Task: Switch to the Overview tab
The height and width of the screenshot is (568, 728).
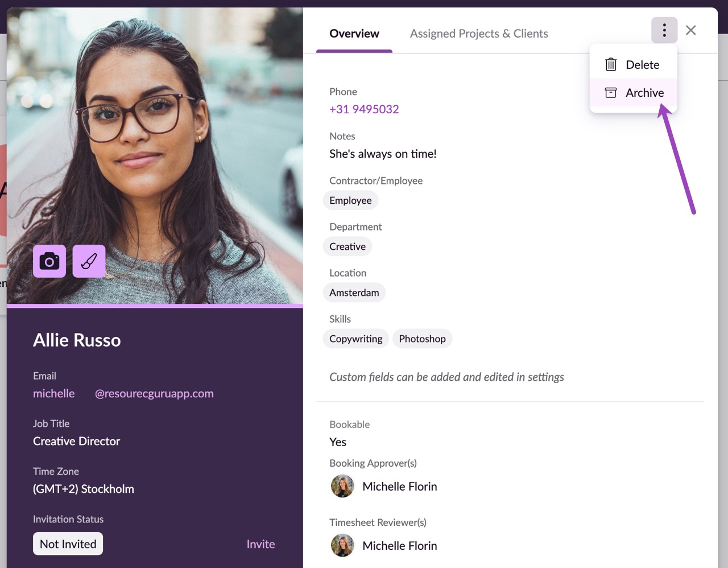Action: [x=354, y=34]
